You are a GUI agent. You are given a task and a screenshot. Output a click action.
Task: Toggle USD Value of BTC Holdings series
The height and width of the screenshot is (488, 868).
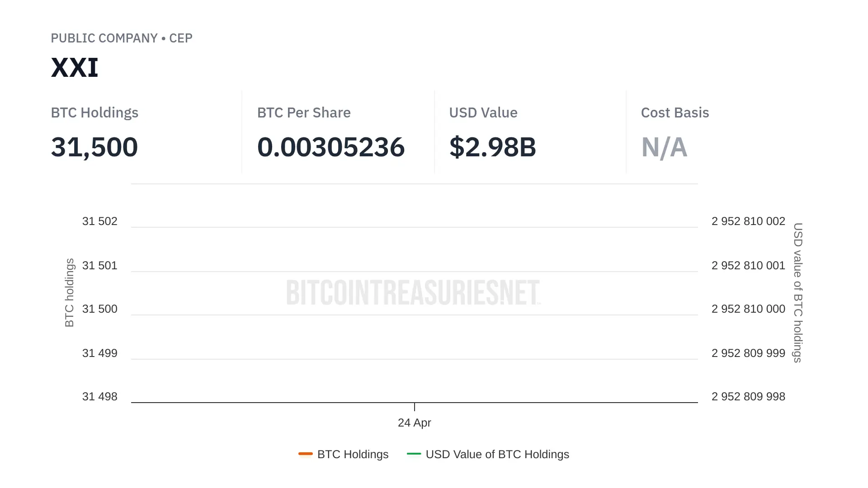pyautogui.click(x=497, y=454)
